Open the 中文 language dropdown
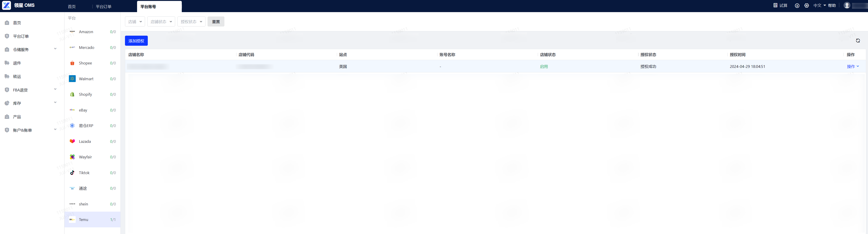This screenshot has width=868, height=234. click(819, 5)
